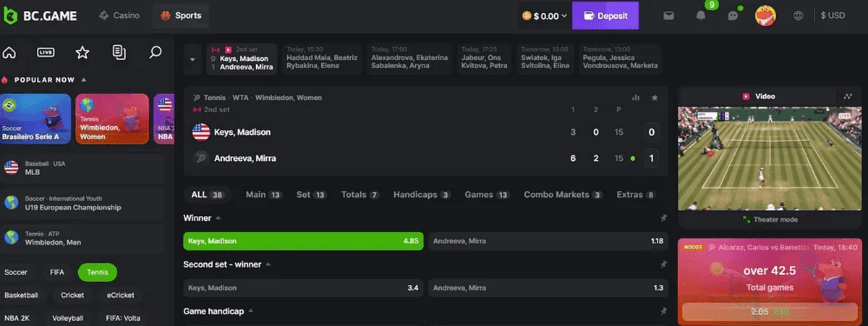This screenshot has height=326, width=868.
Task: Open the Casino tab
Action: 120,15
